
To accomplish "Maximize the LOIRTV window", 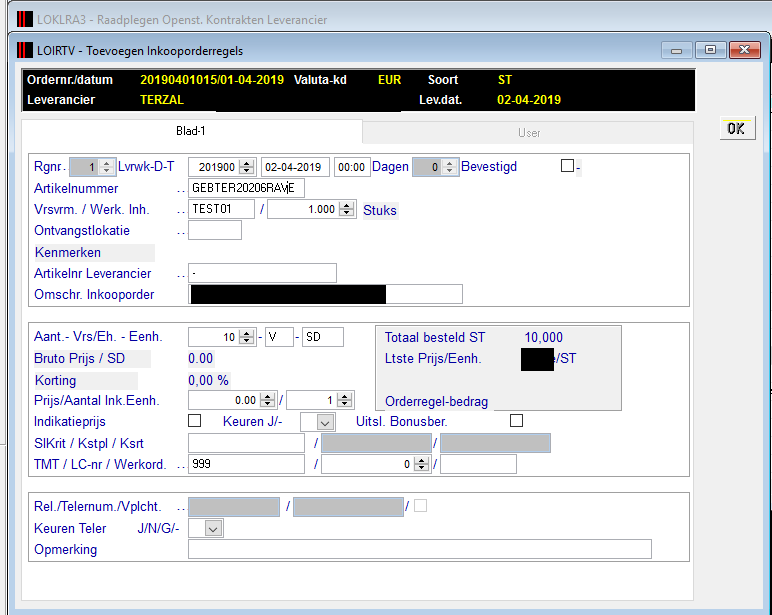I will coord(710,50).
